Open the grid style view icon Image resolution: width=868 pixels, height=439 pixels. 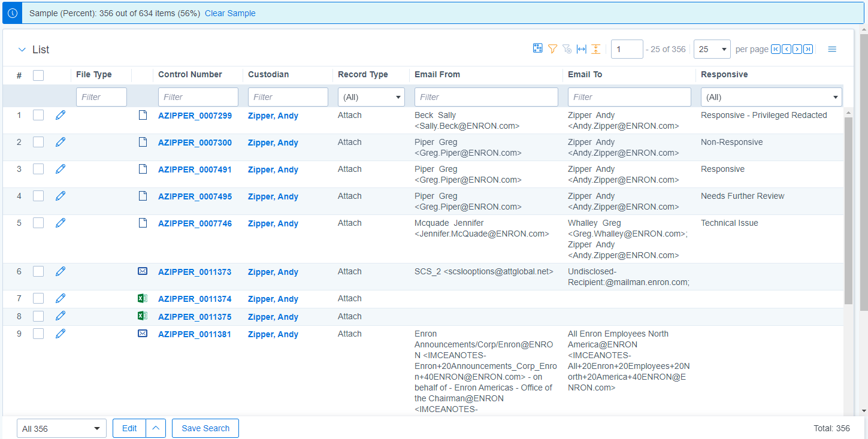point(538,49)
